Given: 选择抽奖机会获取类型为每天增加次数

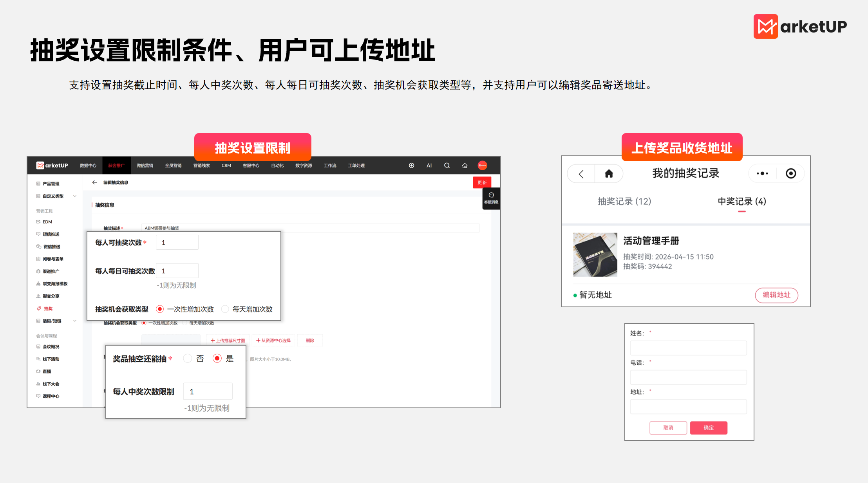Looking at the screenshot, I should [225, 309].
